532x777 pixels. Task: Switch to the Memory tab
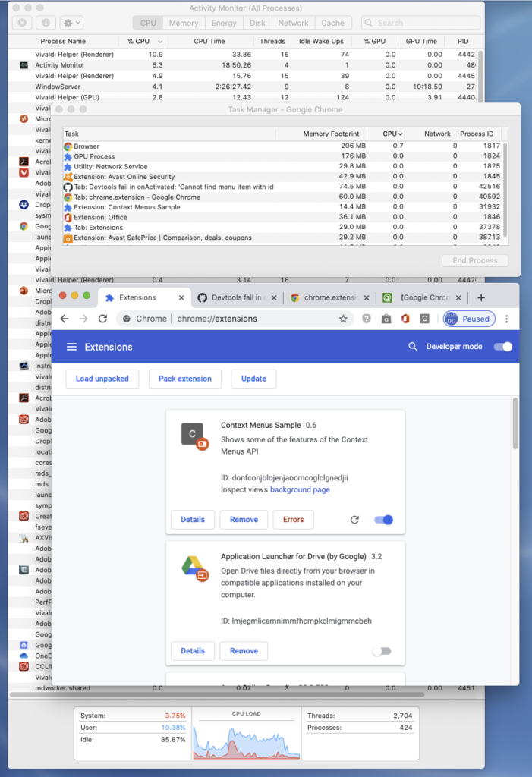pyautogui.click(x=184, y=24)
